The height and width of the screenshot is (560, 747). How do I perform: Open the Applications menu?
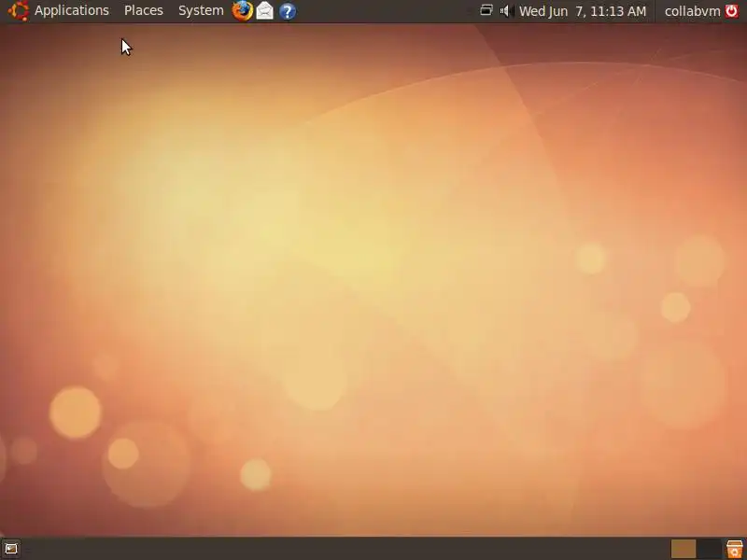click(72, 10)
